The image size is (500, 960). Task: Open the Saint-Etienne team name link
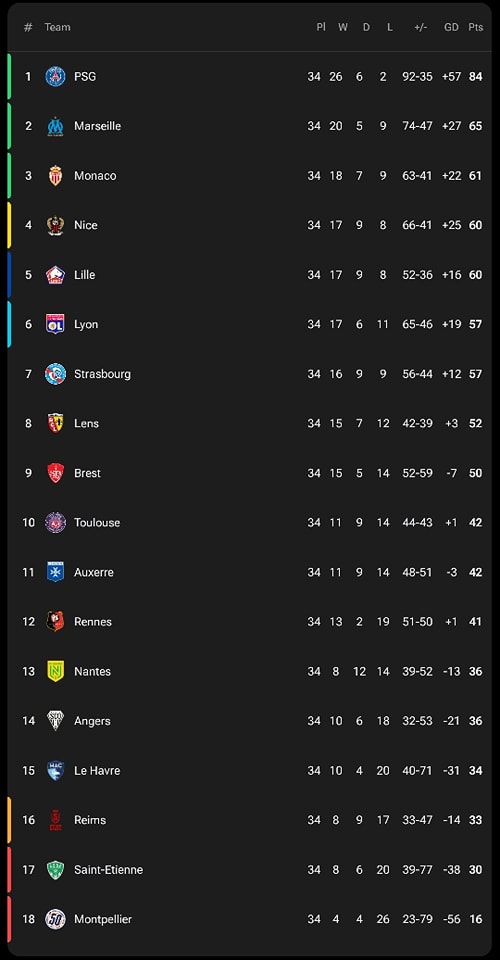tap(108, 869)
